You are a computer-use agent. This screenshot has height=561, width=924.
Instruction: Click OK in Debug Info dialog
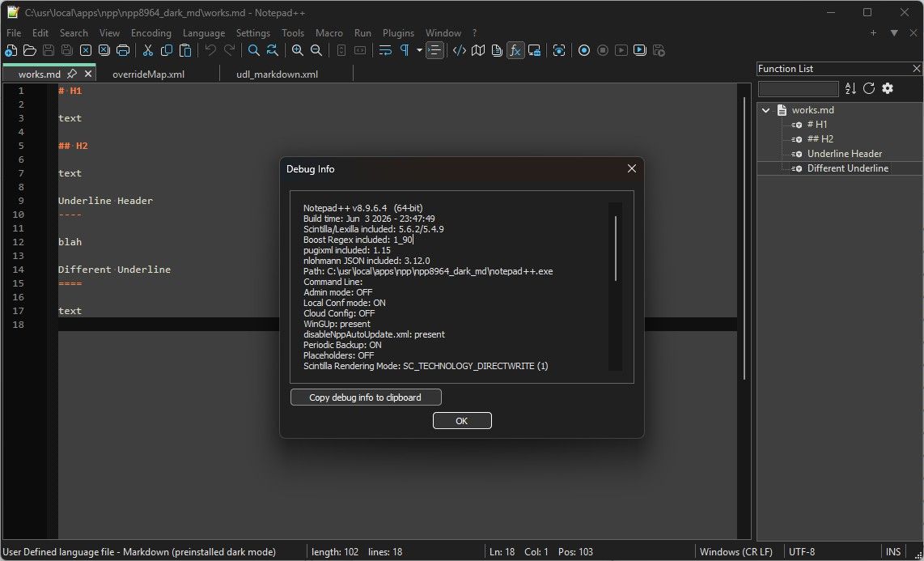pos(462,421)
